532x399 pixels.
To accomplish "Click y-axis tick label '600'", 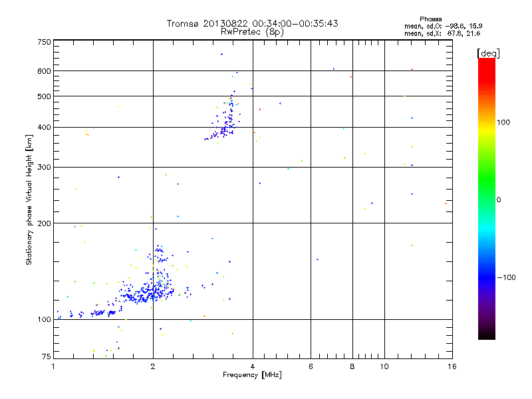I will pos(44,71).
